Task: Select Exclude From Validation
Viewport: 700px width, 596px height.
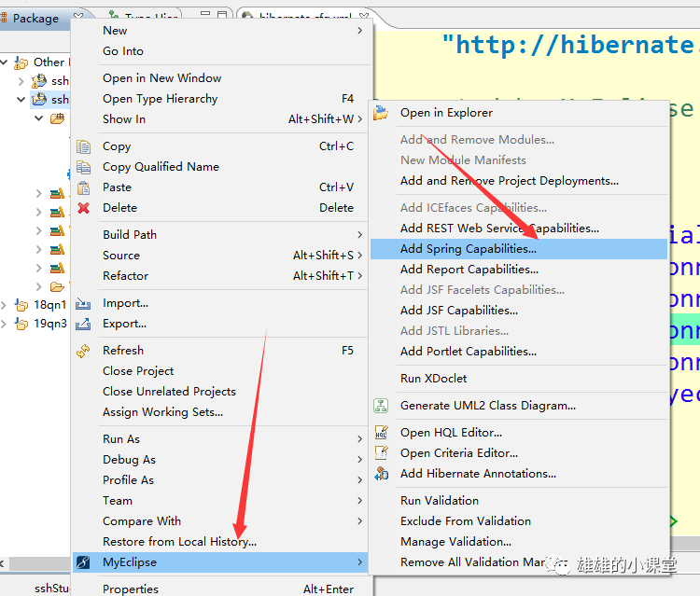Action: [x=519, y=521]
